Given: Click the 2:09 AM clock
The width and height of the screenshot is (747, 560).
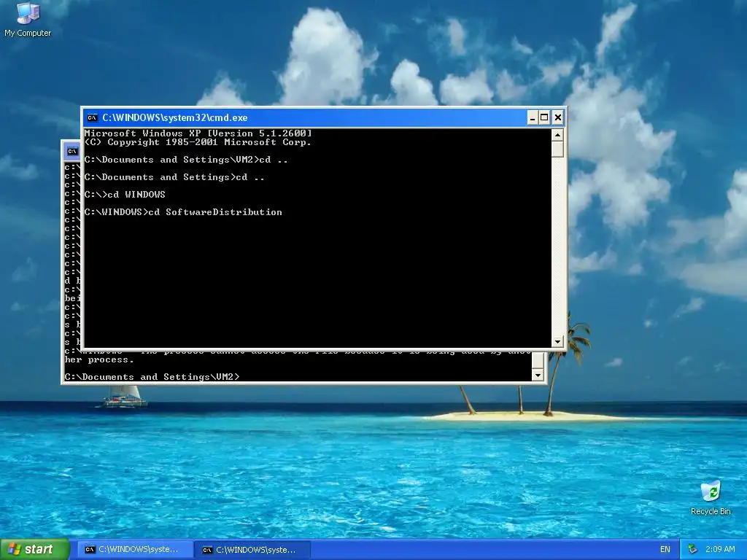Looking at the screenshot, I should [720, 550].
